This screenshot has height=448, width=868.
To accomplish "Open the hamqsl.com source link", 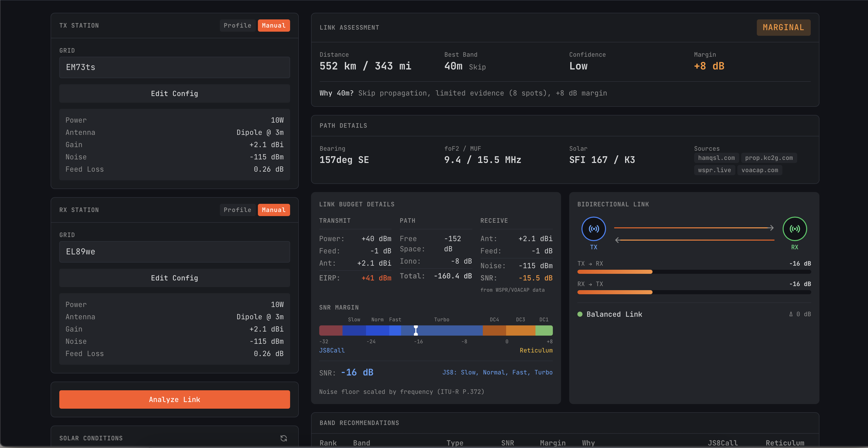I will 716,158.
